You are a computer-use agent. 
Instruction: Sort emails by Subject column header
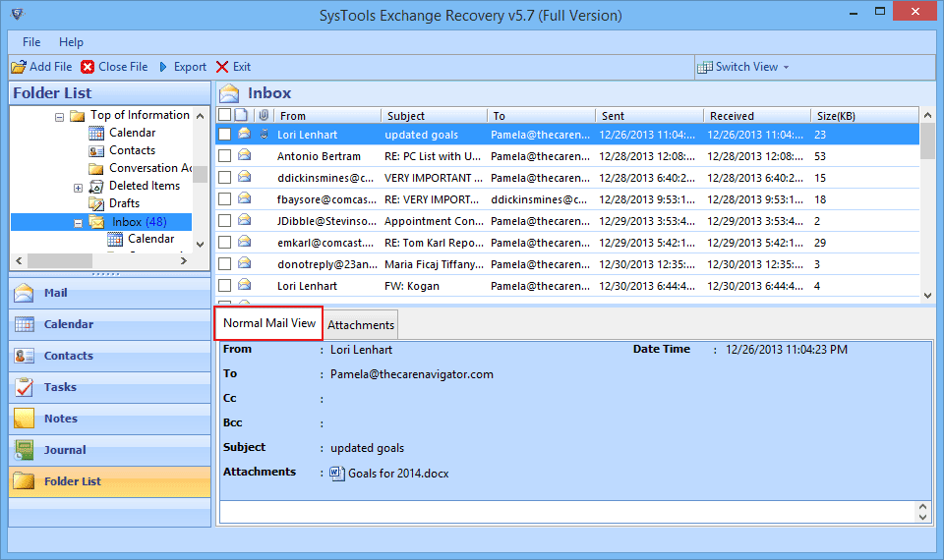(x=406, y=116)
